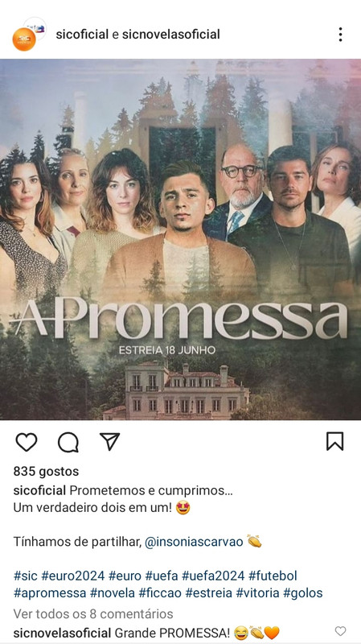View the 835 gostos likes list
The height and width of the screenshot is (644, 361).
[46, 471]
